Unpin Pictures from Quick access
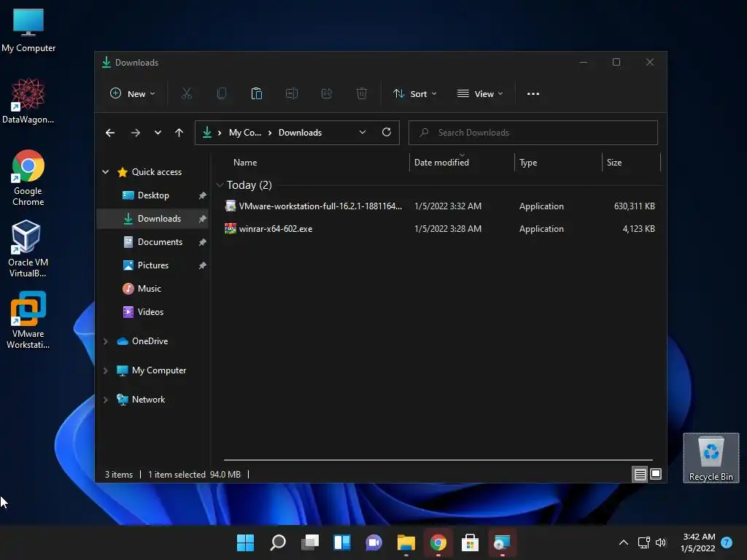Image resolution: width=747 pixels, height=560 pixels. click(203, 265)
